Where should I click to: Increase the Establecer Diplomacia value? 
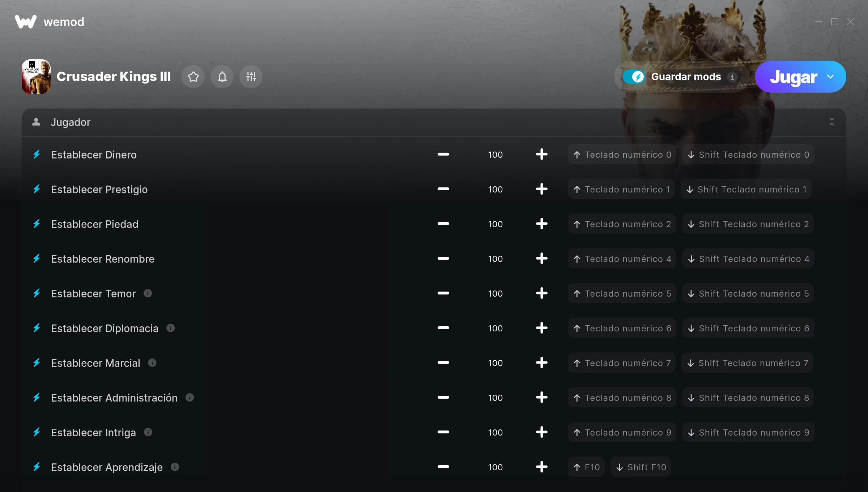(541, 328)
